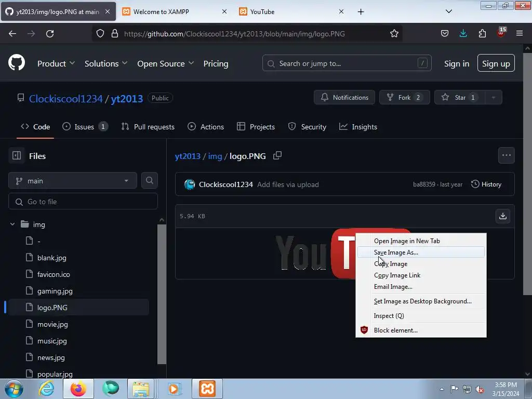This screenshot has height=399, width=532.
Task: Choose Block element… in context menu
Action: click(x=421, y=330)
